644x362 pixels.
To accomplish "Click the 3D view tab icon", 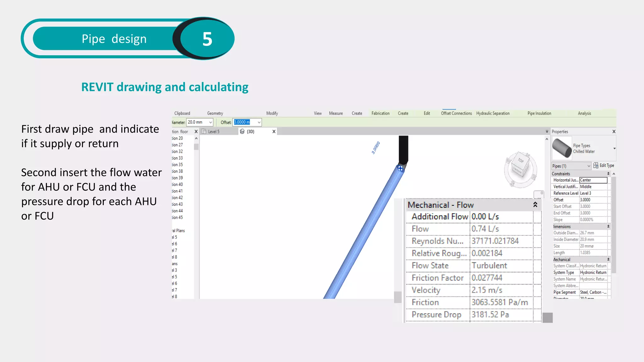I will 242,132.
